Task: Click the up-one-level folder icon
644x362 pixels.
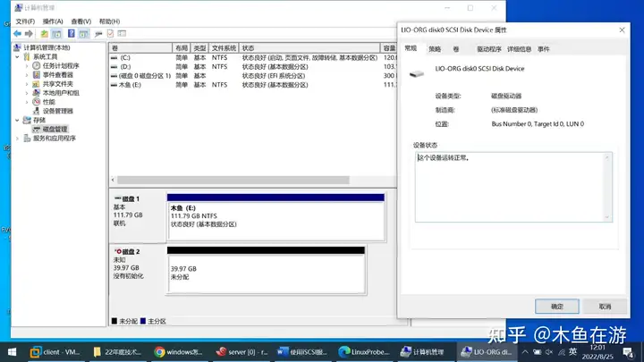Action: tap(44, 34)
